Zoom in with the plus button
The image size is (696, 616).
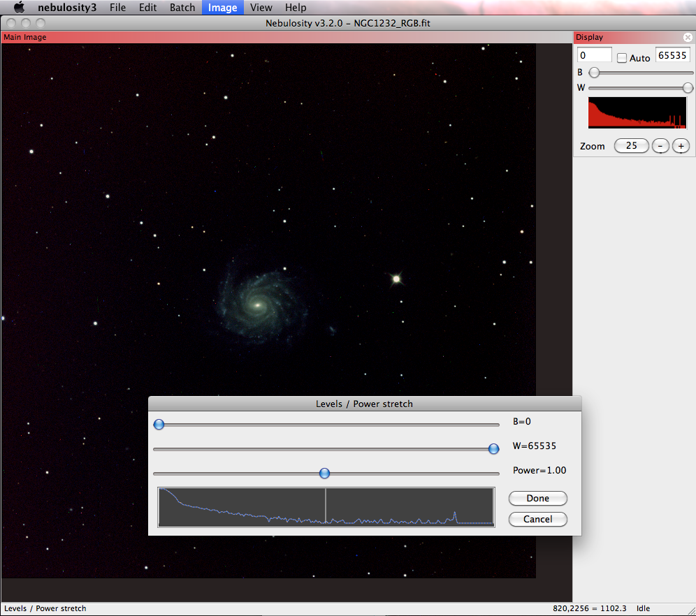(x=681, y=146)
